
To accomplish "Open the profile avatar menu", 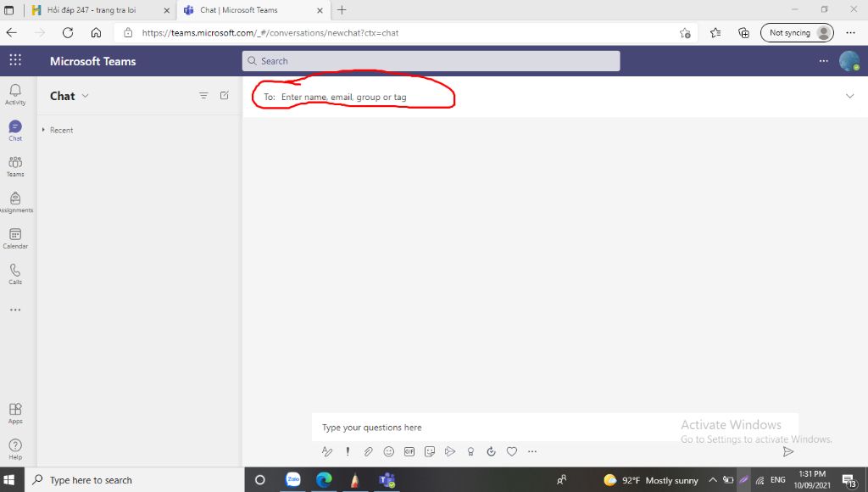I will pos(849,61).
